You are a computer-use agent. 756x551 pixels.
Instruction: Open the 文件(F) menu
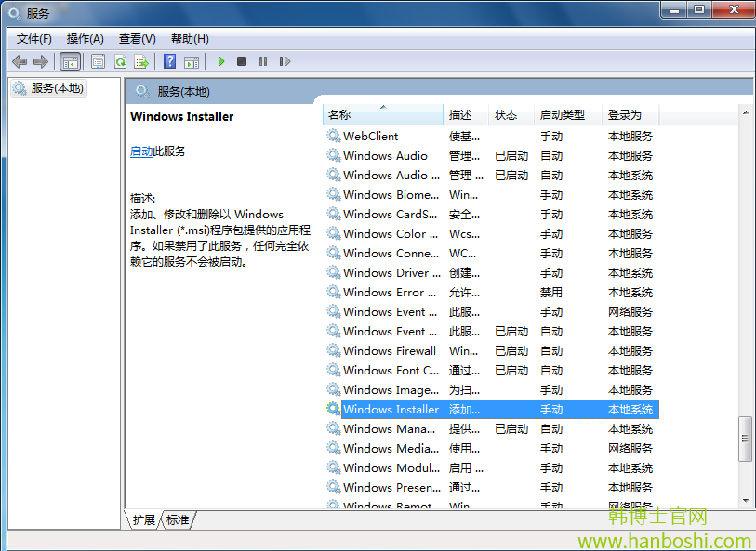point(33,38)
